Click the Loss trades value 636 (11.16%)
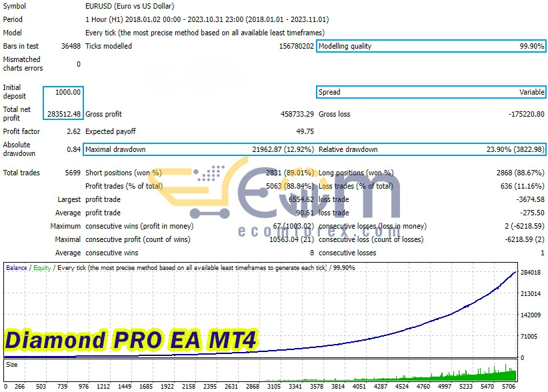The image size is (548, 392). (x=522, y=186)
